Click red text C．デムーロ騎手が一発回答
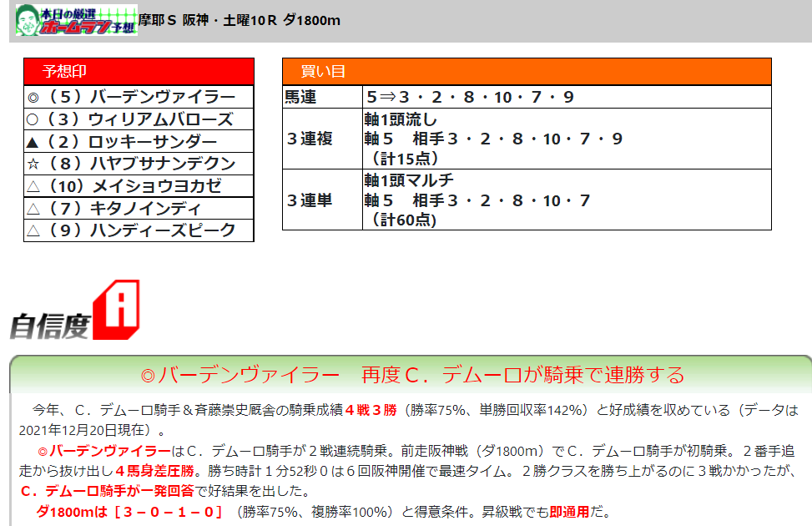The image size is (812, 526). [x=107, y=491]
